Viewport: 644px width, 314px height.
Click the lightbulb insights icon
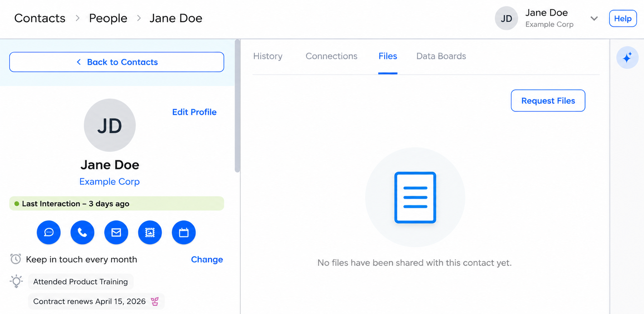16,281
